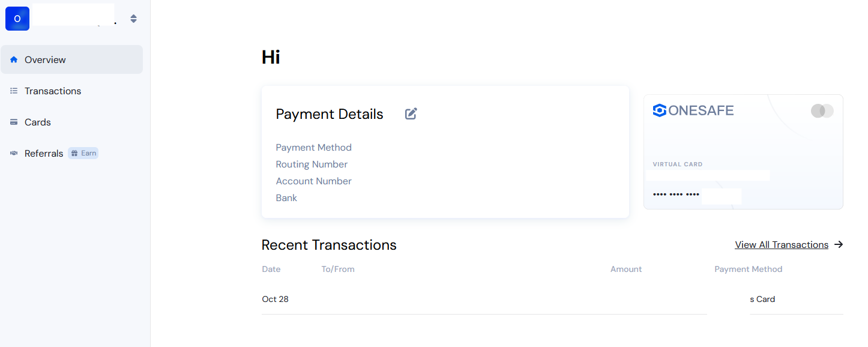Select the masked virtual card number
868x347 pixels.
pos(676,195)
